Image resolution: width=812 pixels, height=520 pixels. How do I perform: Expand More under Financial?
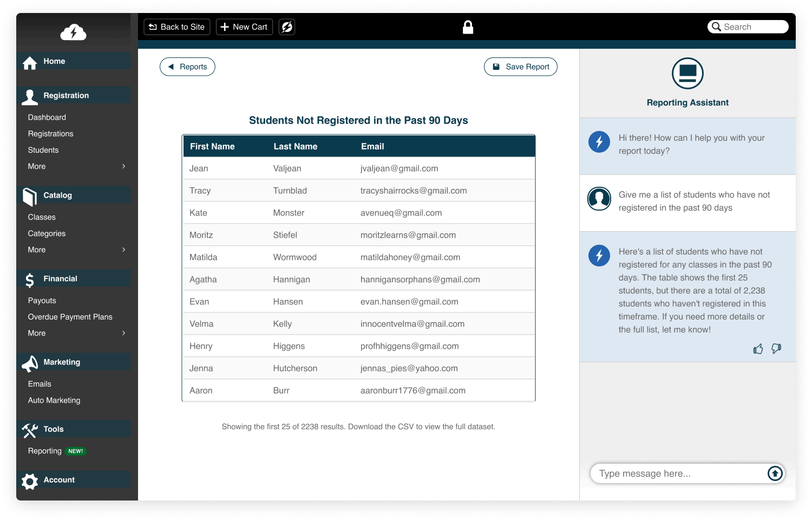(x=76, y=333)
